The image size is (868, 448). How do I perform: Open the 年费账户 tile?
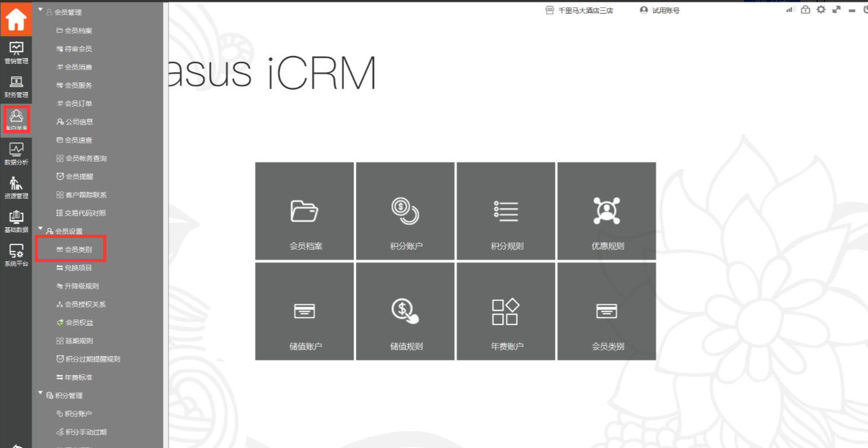506,311
